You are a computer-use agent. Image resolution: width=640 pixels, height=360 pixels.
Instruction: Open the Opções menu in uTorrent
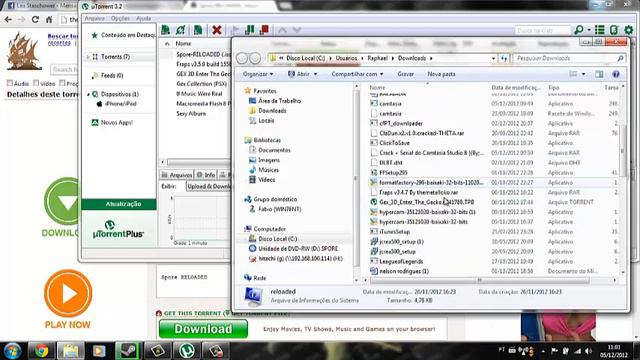point(120,18)
